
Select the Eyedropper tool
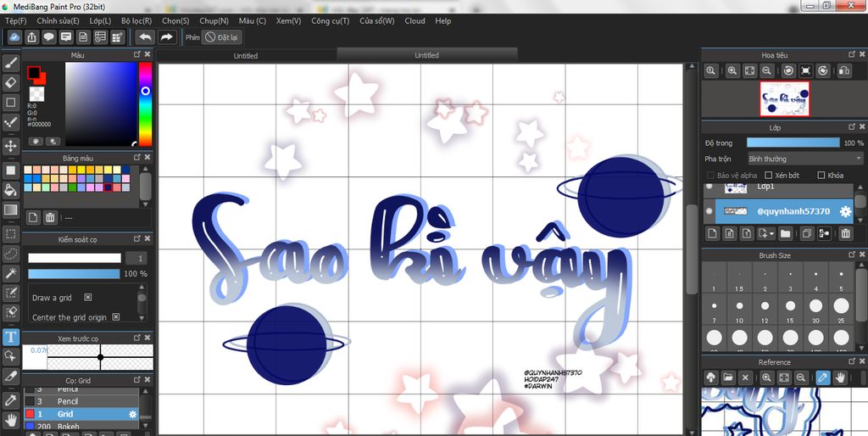[x=10, y=400]
